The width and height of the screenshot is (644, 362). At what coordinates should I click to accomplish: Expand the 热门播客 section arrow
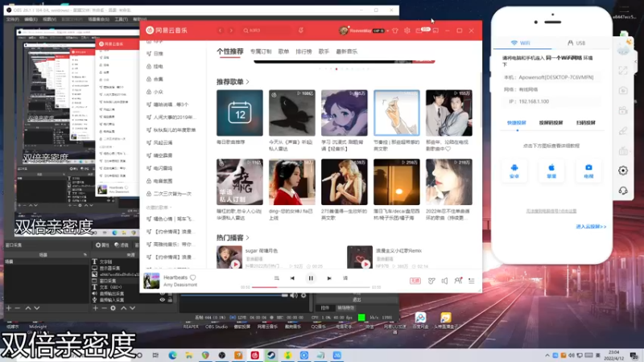248,237
